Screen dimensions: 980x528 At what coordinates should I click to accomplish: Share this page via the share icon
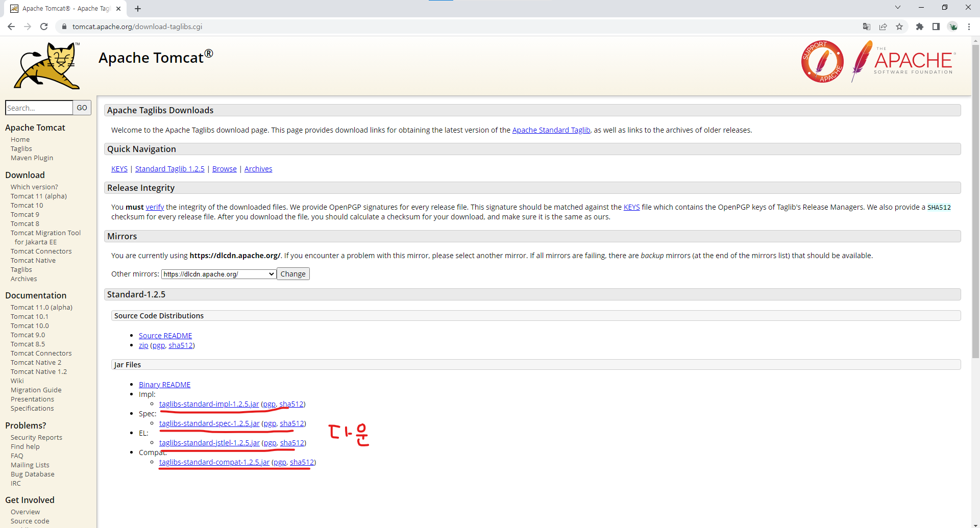(883, 27)
